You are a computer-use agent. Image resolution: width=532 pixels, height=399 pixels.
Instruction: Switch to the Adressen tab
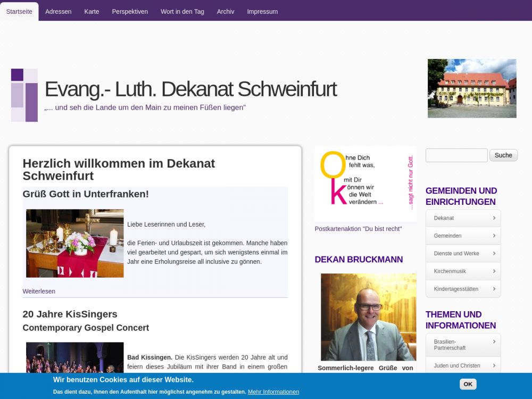(x=59, y=11)
